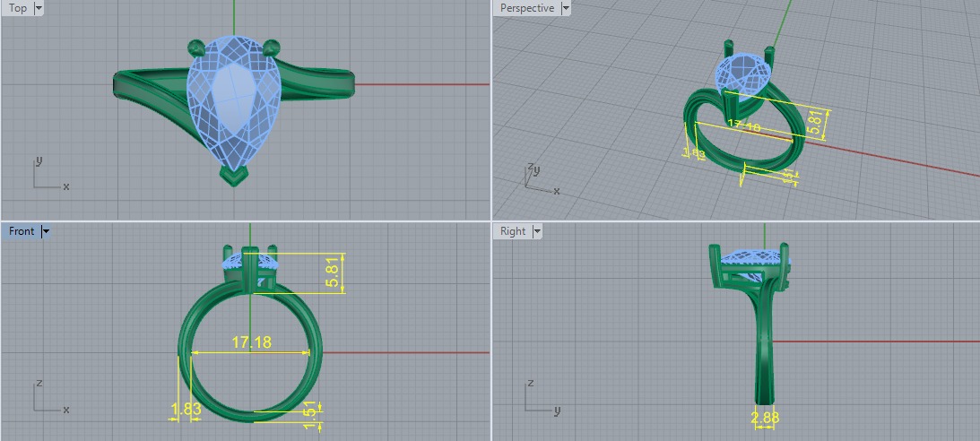Image resolution: width=980 pixels, height=441 pixels.
Task: Select the 17.18 dimension in Front view
Action: click(x=251, y=342)
